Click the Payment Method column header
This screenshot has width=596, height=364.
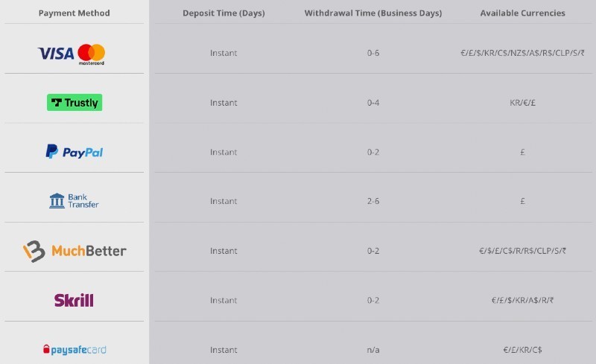(74, 13)
